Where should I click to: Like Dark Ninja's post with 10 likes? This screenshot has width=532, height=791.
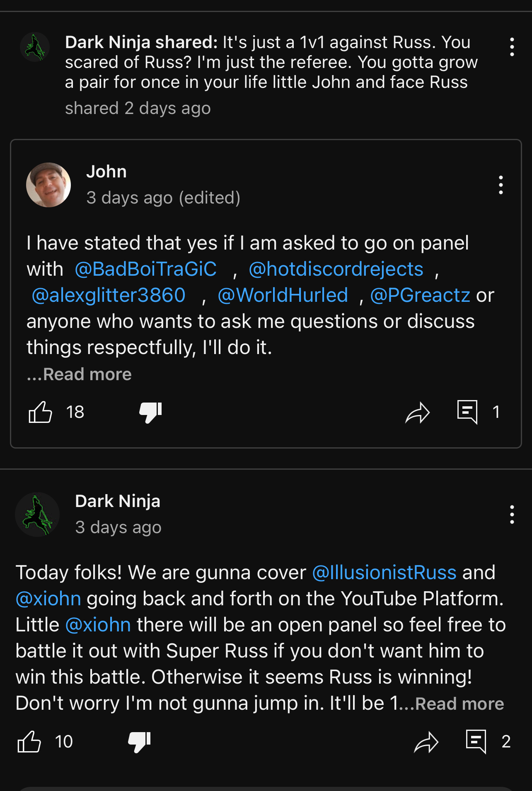pyautogui.click(x=29, y=742)
